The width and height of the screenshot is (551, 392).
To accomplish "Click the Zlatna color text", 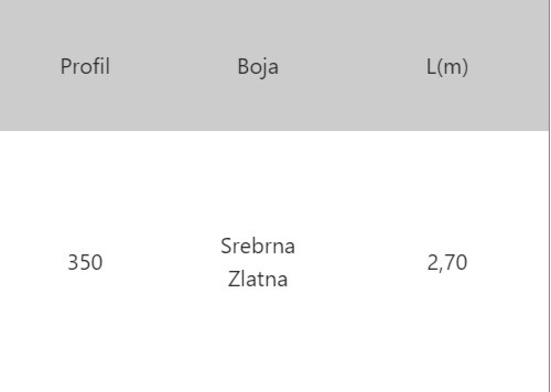I will pyautogui.click(x=258, y=279).
